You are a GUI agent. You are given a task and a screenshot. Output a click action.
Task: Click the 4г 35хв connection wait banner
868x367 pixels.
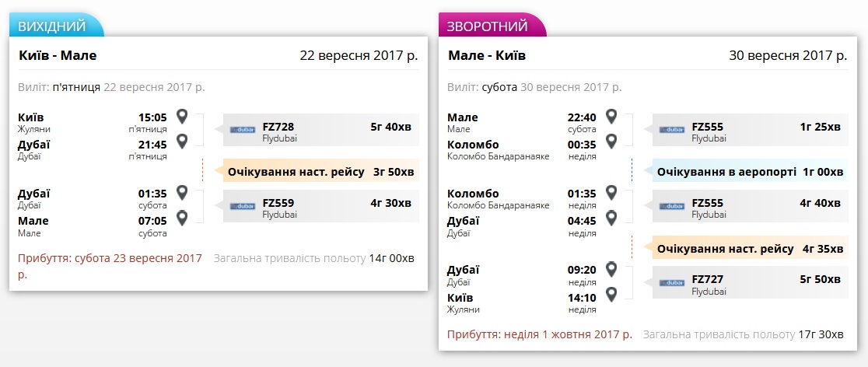(750, 249)
